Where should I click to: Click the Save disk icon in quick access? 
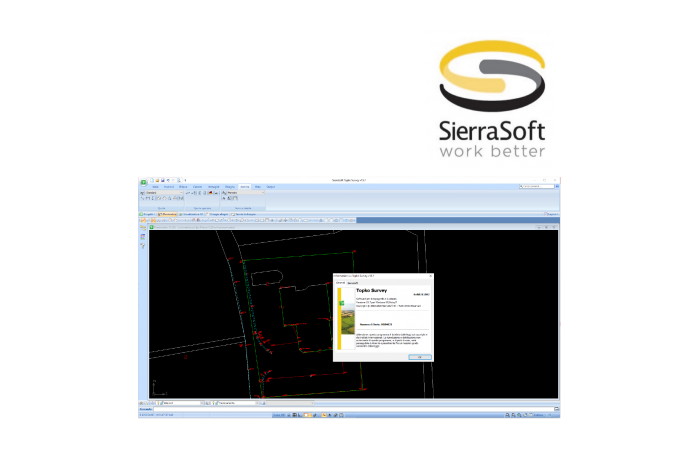pos(162,180)
